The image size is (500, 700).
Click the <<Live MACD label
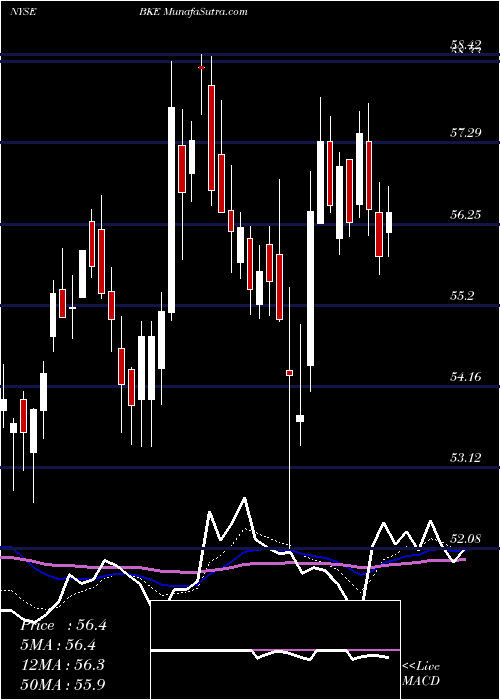click(421, 674)
